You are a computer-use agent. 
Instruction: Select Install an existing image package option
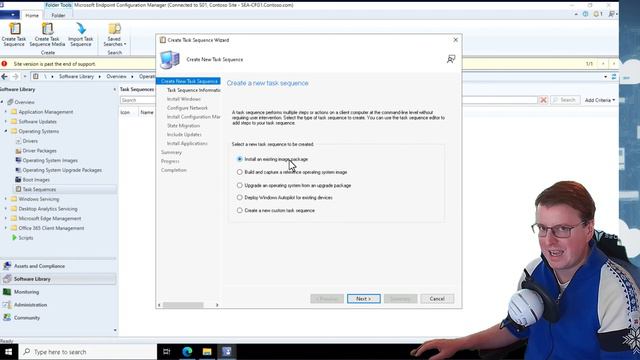(240, 159)
